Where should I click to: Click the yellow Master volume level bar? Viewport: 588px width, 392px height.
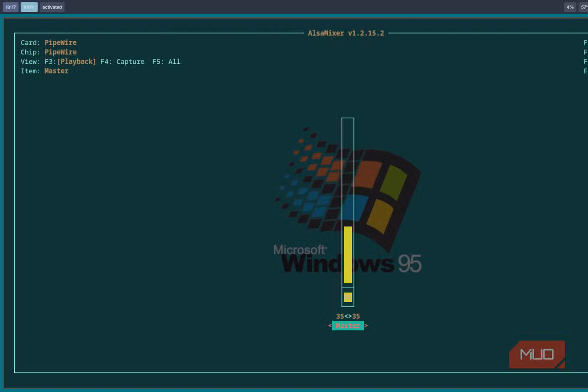point(348,254)
